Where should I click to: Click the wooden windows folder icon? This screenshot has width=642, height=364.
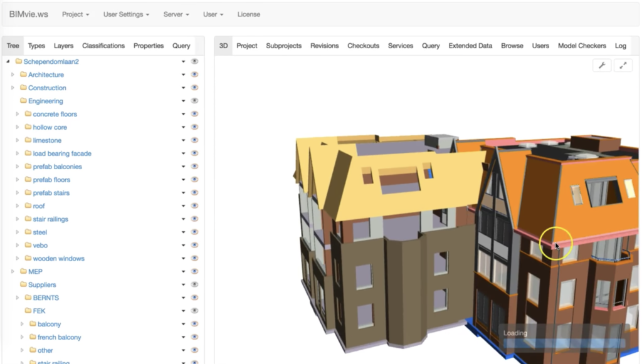point(28,258)
